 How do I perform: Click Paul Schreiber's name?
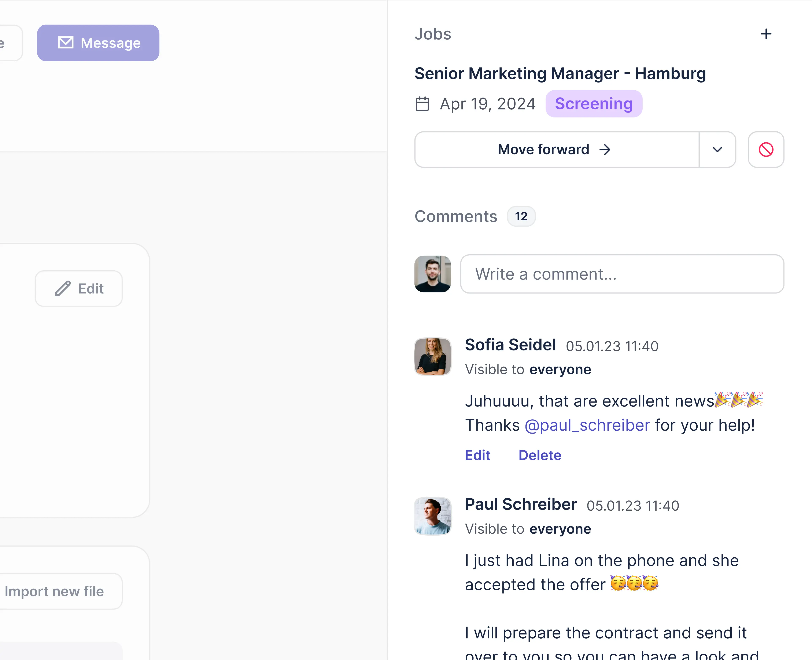pos(521,504)
